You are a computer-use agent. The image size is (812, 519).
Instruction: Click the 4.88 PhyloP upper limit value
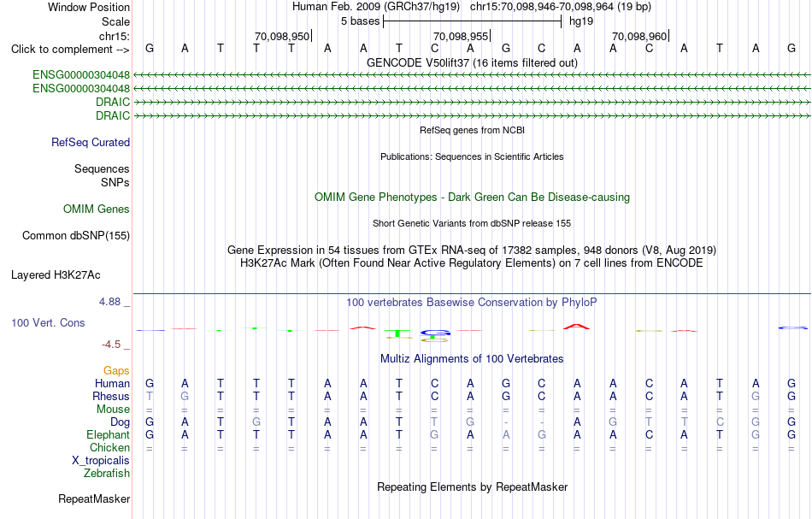coord(109,302)
